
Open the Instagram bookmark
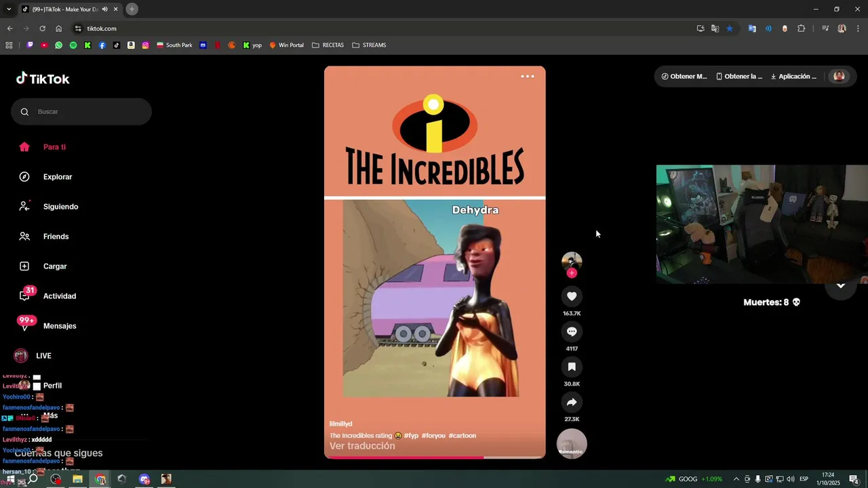pyautogui.click(x=145, y=45)
